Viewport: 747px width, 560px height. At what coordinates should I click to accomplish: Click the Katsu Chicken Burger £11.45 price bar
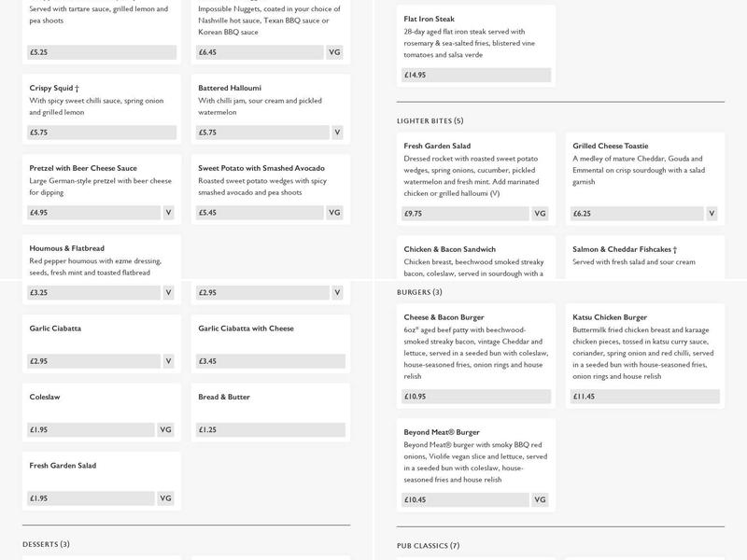coord(645,397)
